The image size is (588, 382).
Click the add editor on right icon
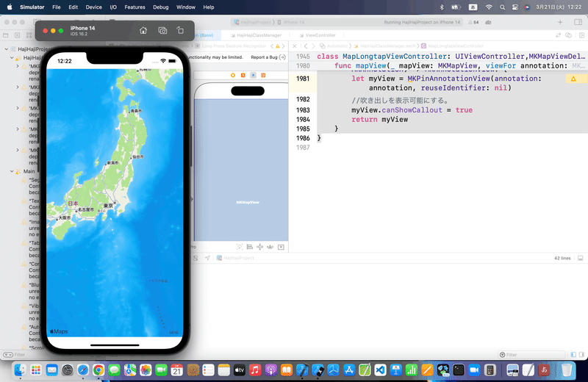pyautogui.click(x=581, y=35)
